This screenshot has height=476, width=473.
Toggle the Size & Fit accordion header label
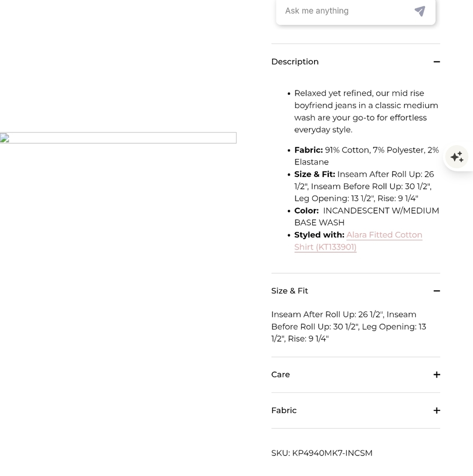pyautogui.click(x=289, y=291)
